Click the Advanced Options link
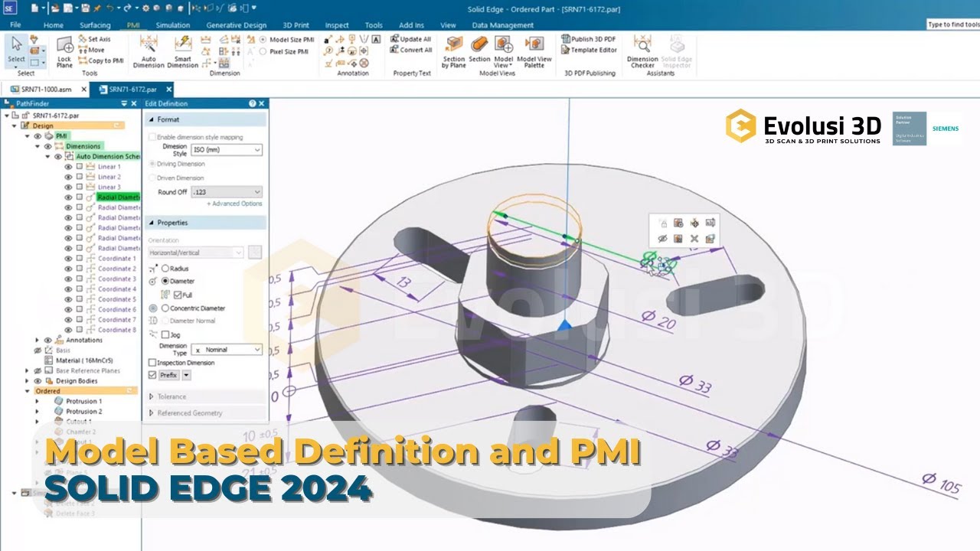The width and height of the screenshot is (980, 551). [x=234, y=204]
